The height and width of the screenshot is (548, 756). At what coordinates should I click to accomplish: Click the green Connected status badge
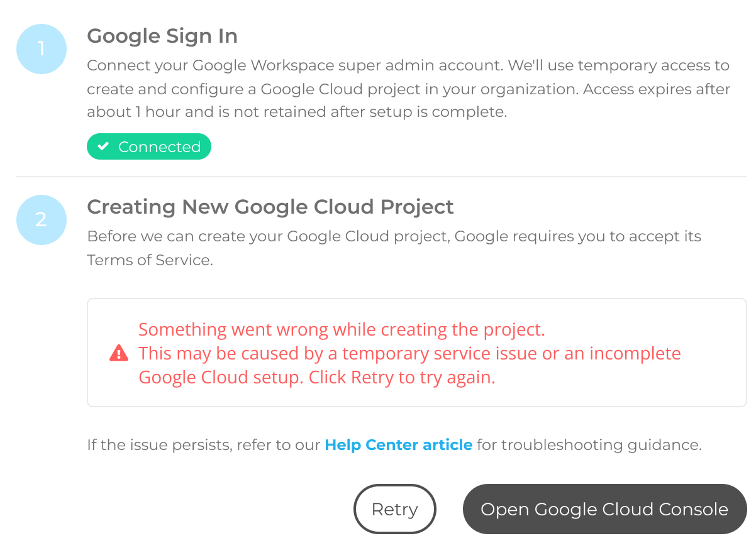[x=149, y=146]
